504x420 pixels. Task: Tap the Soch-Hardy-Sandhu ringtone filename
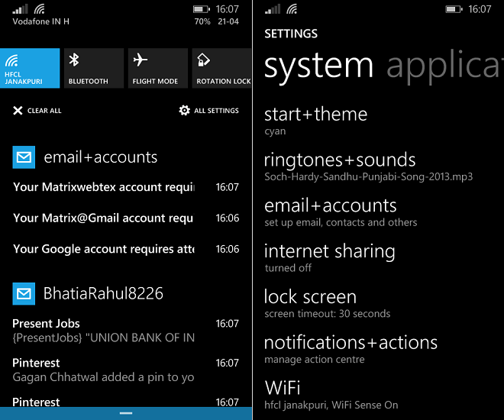(x=369, y=176)
